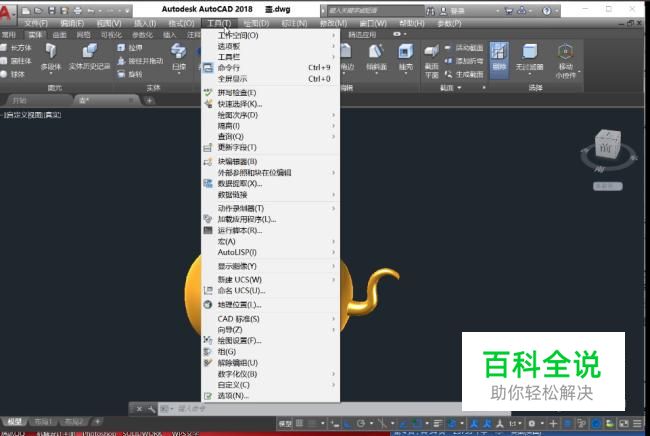Open 选项(N)... at the menu bottom
Screen dimensions: 650x436
pyautogui.click(x=270, y=396)
